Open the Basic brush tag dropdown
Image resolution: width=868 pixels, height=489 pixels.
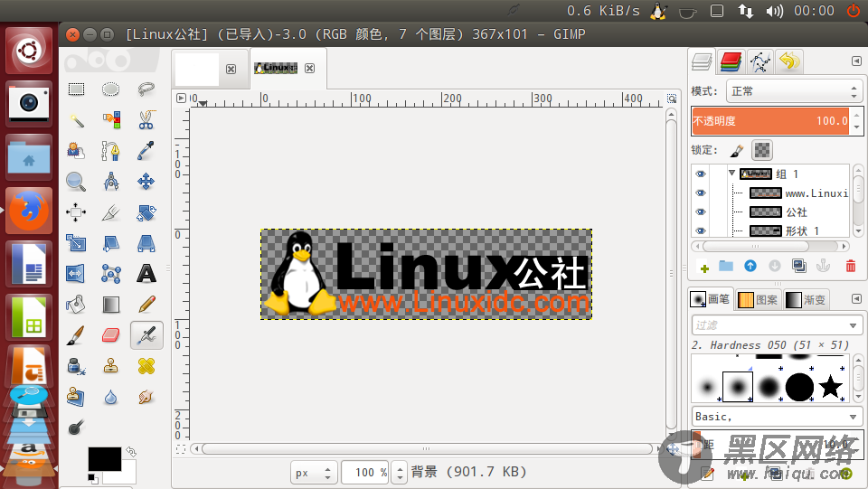[777, 417]
